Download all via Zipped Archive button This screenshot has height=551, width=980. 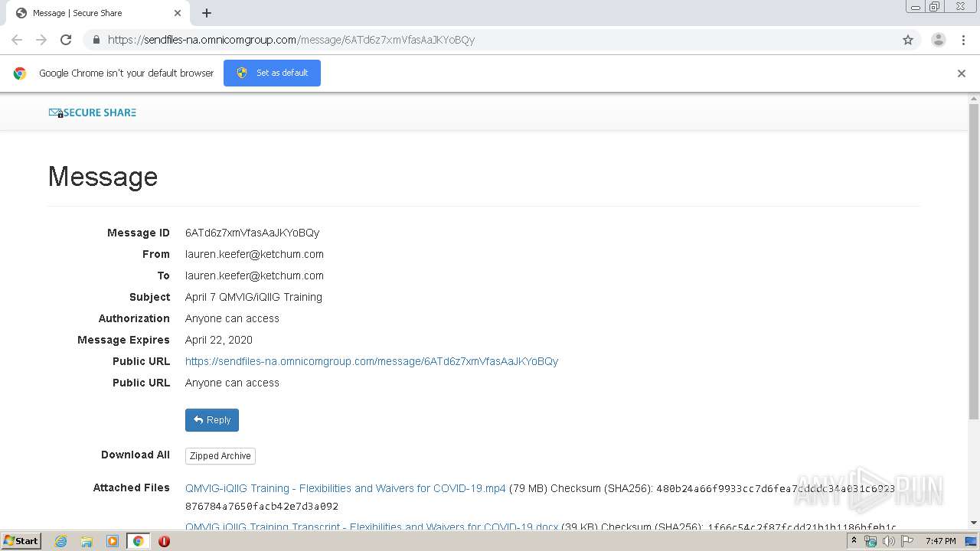coord(220,456)
